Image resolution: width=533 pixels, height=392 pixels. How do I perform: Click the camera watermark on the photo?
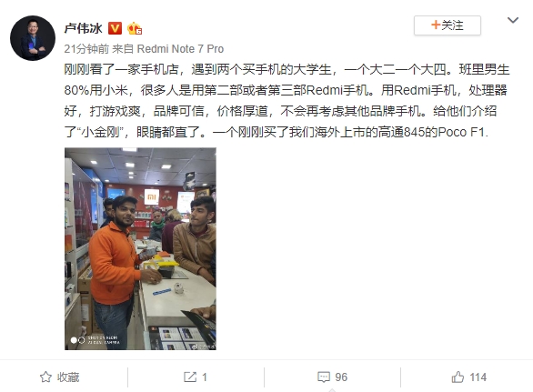(96, 339)
